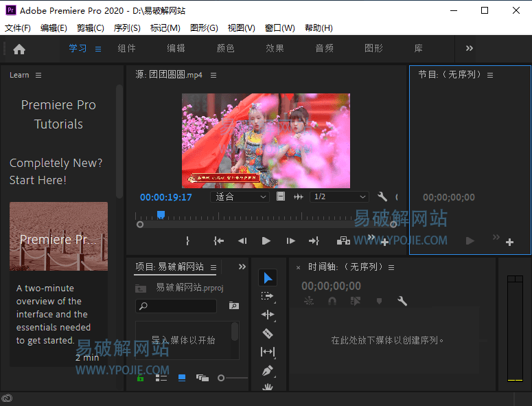Open program monitor button editor plus
532x406 pixels.
[x=509, y=243]
